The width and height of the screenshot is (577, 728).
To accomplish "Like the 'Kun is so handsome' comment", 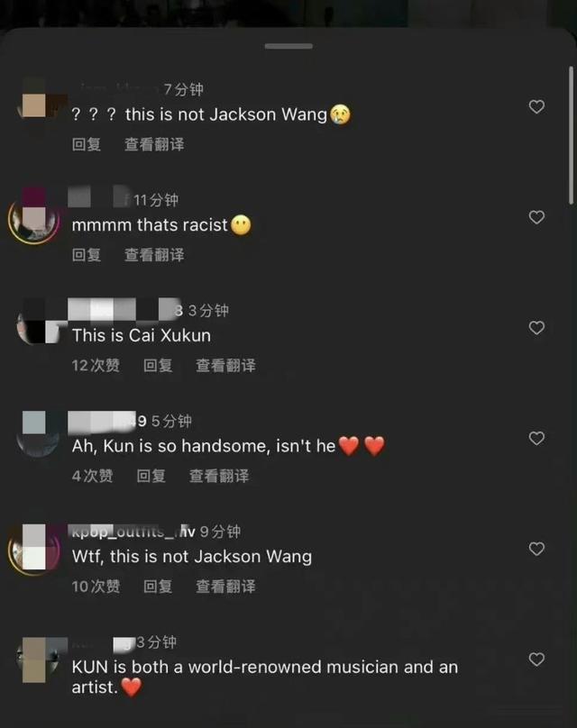I will (536, 438).
